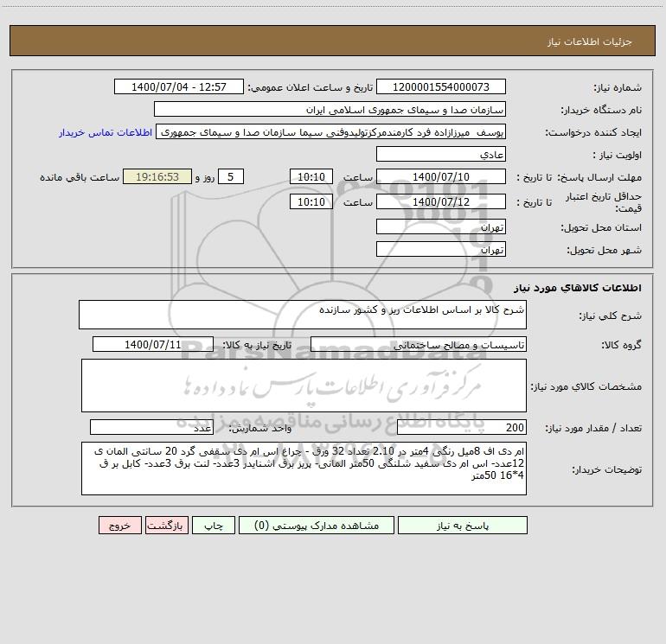Open اطلاعات تماس خریدار link

[x=106, y=132]
